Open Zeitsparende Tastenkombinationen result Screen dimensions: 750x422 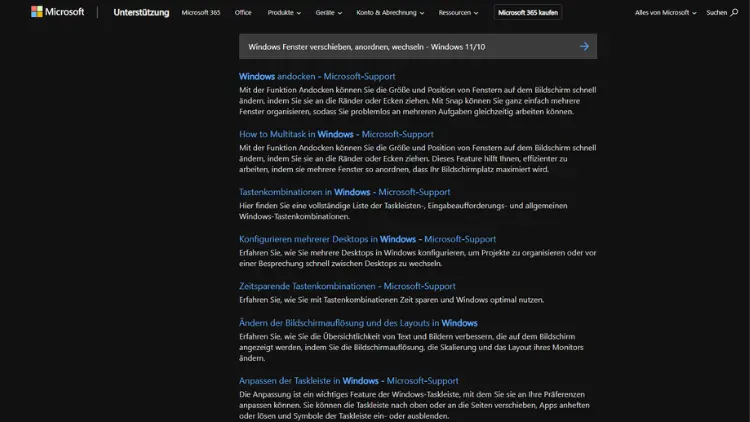[x=347, y=286]
